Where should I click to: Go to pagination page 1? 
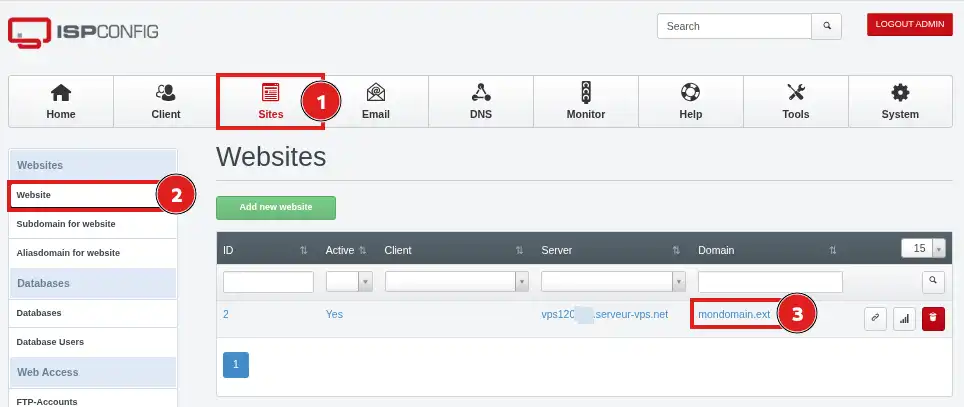click(x=236, y=365)
